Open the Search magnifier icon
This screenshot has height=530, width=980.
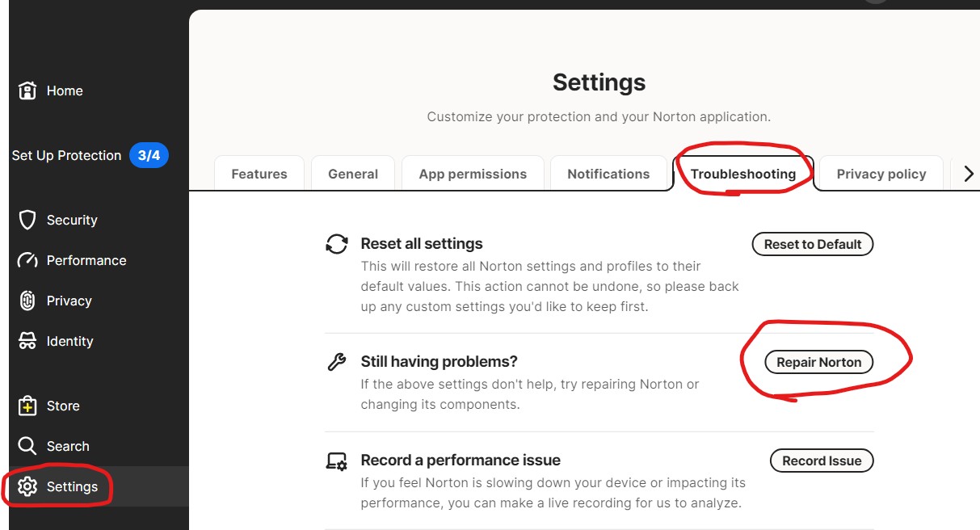coord(27,446)
